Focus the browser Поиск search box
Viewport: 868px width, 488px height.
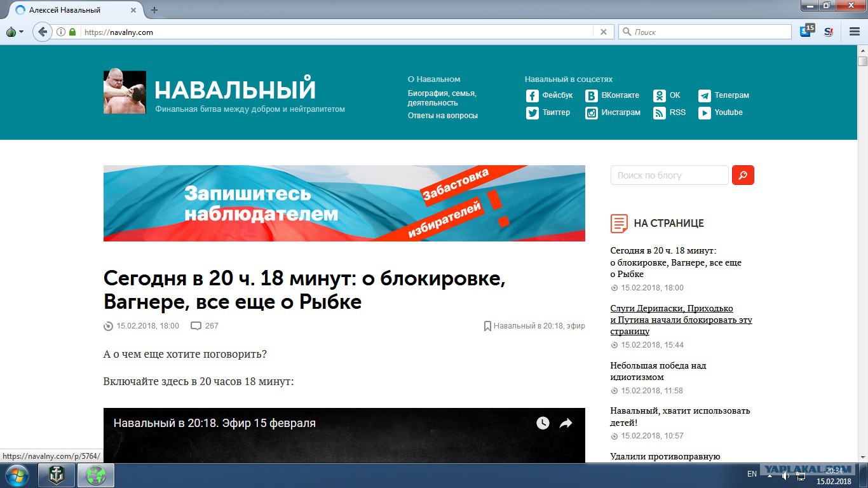(x=705, y=32)
